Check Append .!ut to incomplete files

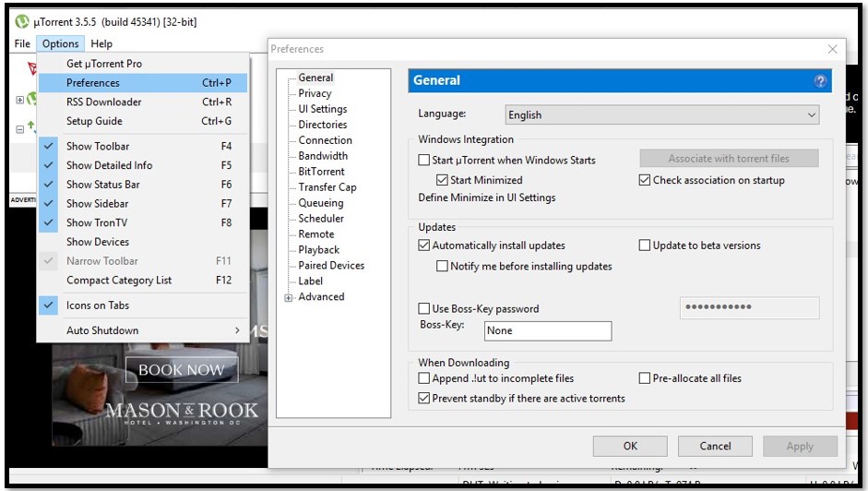pos(424,378)
